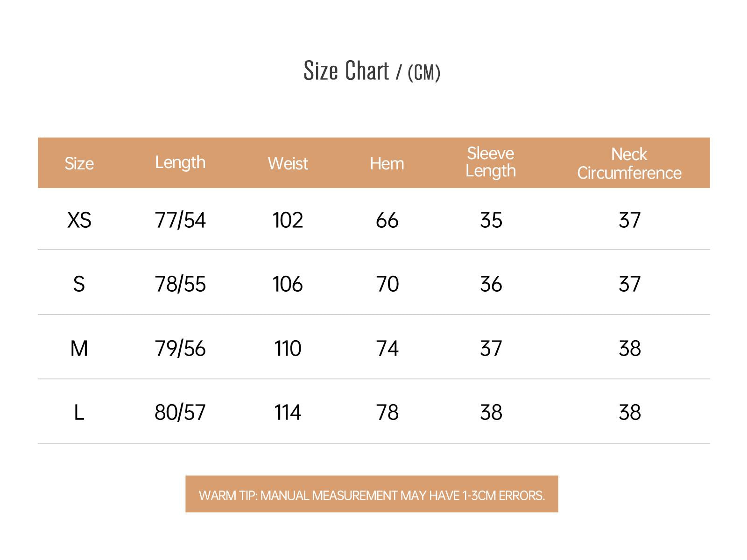Select the 80/57 length value
Image resolution: width=747 pixels, height=560 pixels.
[180, 413]
